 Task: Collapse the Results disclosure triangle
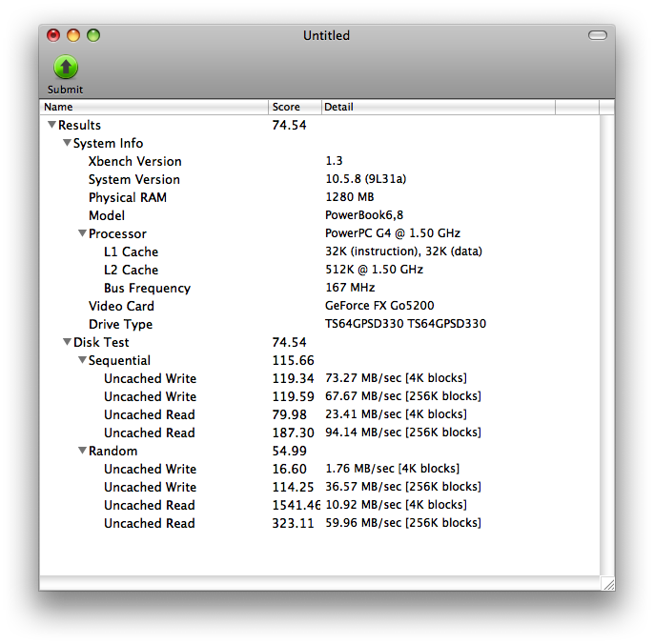click(x=51, y=125)
